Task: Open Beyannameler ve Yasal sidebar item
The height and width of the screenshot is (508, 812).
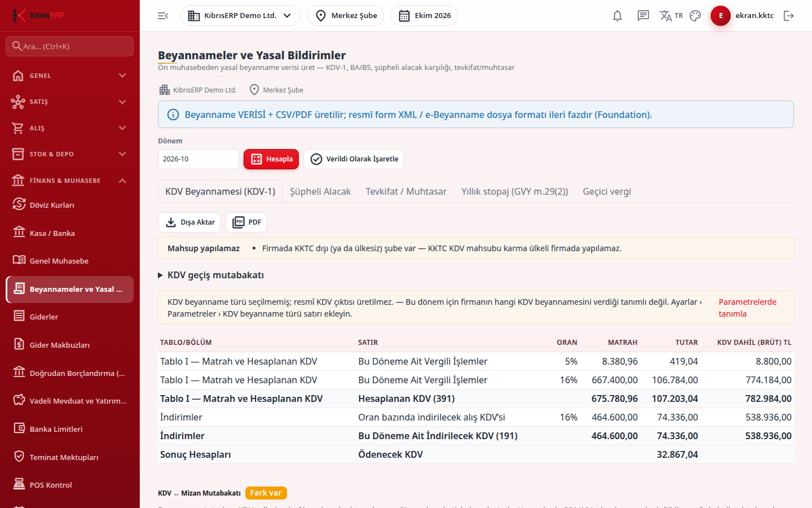Action: pyautogui.click(x=70, y=290)
